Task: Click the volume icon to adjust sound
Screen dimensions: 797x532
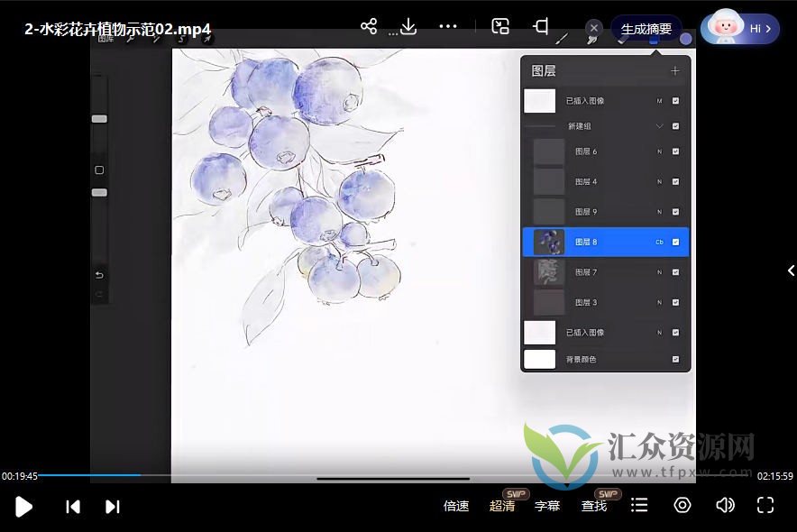Action: tap(726, 506)
